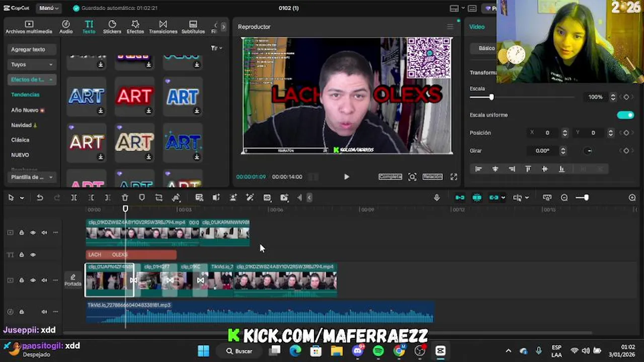Image resolution: width=644 pixels, height=362 pixels.
Task: Choose the red neon ART text effect
Action: point(134,96)
